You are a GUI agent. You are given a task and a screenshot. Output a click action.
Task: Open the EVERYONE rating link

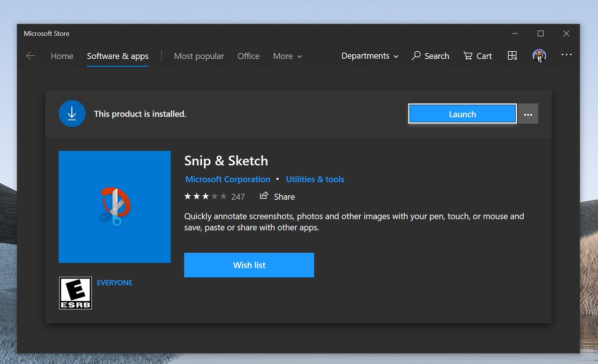coord(115,283)
